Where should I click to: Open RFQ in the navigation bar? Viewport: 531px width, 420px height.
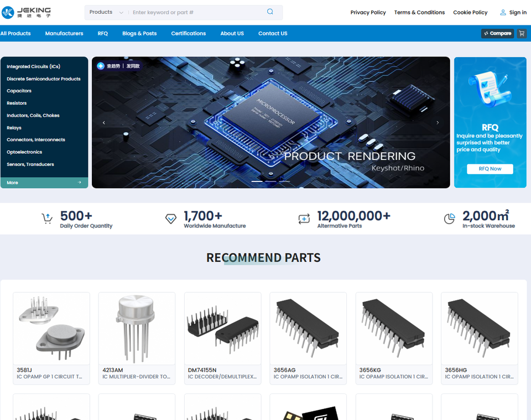coord(103,34)
